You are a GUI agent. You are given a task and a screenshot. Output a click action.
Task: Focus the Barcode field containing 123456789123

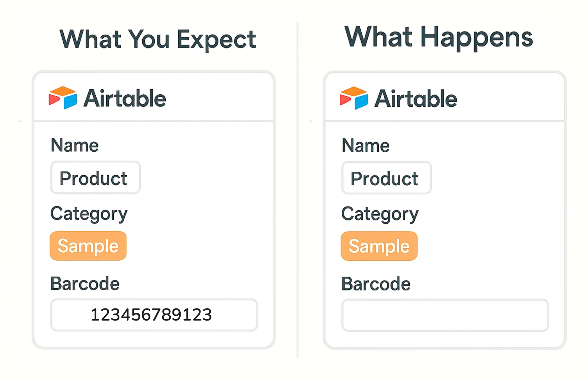point(154,315)
